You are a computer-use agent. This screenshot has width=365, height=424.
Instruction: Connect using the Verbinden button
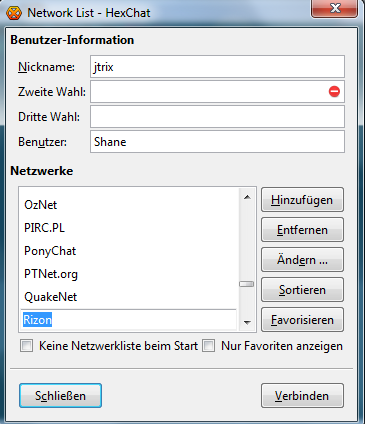302,396
